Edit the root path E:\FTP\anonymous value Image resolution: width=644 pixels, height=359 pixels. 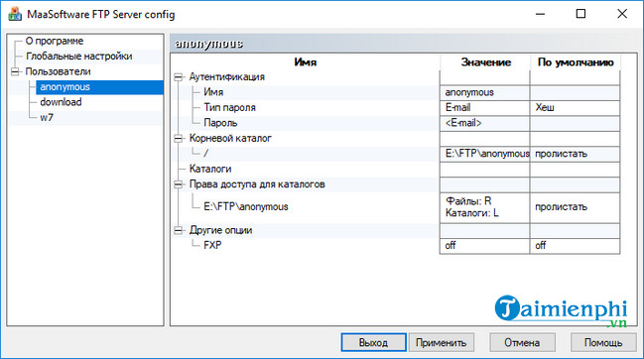click(x=484, y=154)
